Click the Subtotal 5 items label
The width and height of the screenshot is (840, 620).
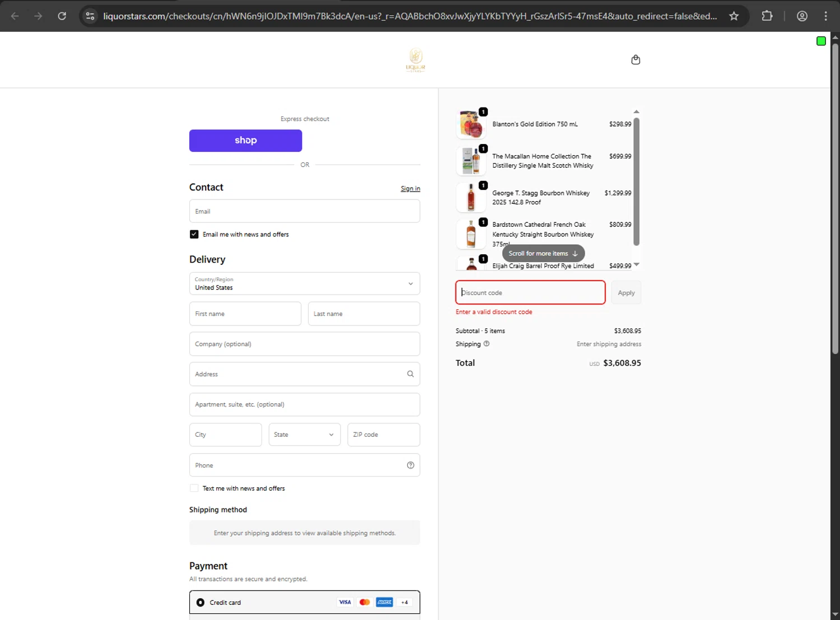[480, 331]
